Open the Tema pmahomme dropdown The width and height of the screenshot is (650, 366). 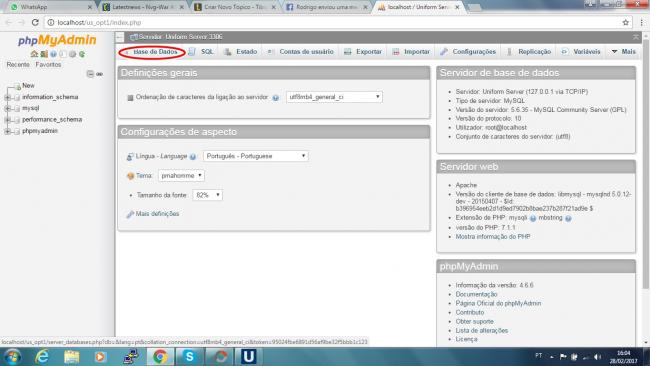[x=181, y=176]
